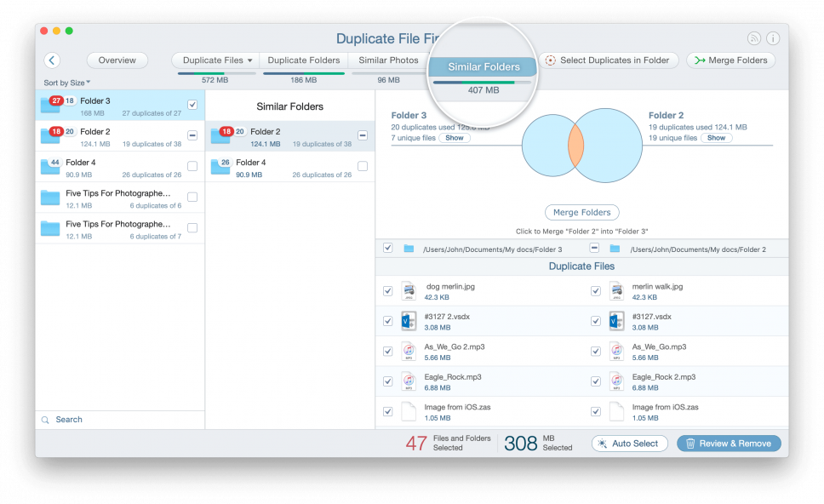824x504 pixels.
Task: Click the Search input field
Action: 120,420
